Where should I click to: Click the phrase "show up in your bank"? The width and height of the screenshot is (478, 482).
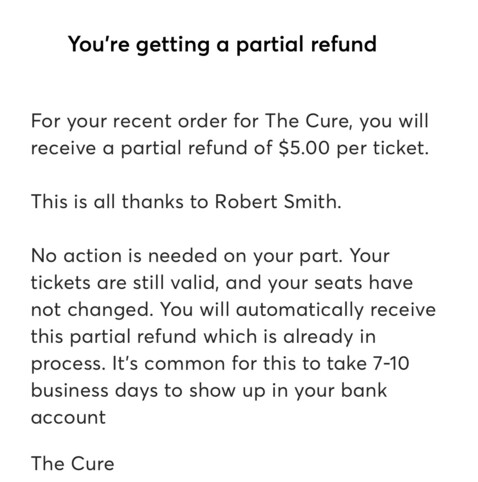pos(288,391)
